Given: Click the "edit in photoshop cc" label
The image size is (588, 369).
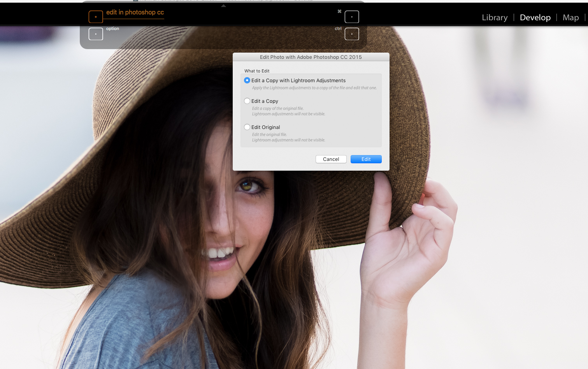Looking at the screenshot, I should 135,12.
